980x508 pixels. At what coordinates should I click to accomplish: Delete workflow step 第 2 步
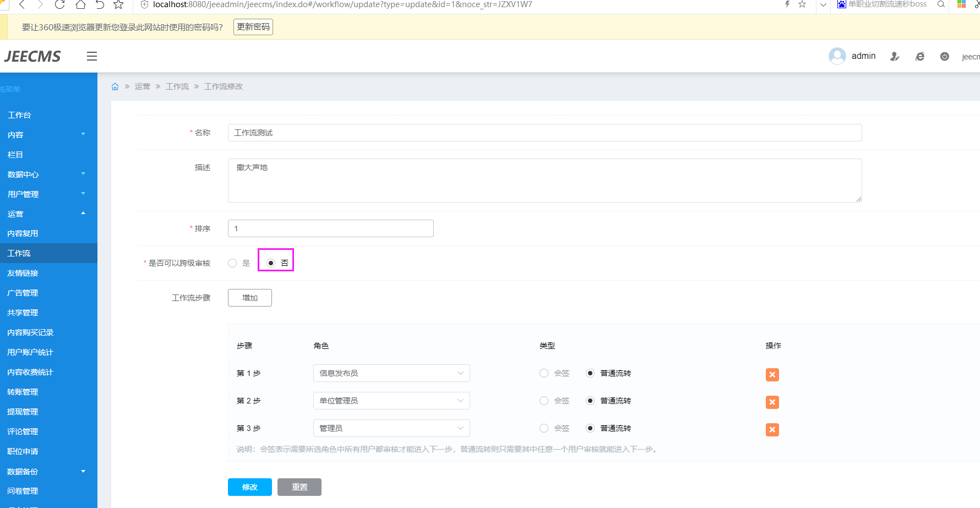click(x=772, y=402)
